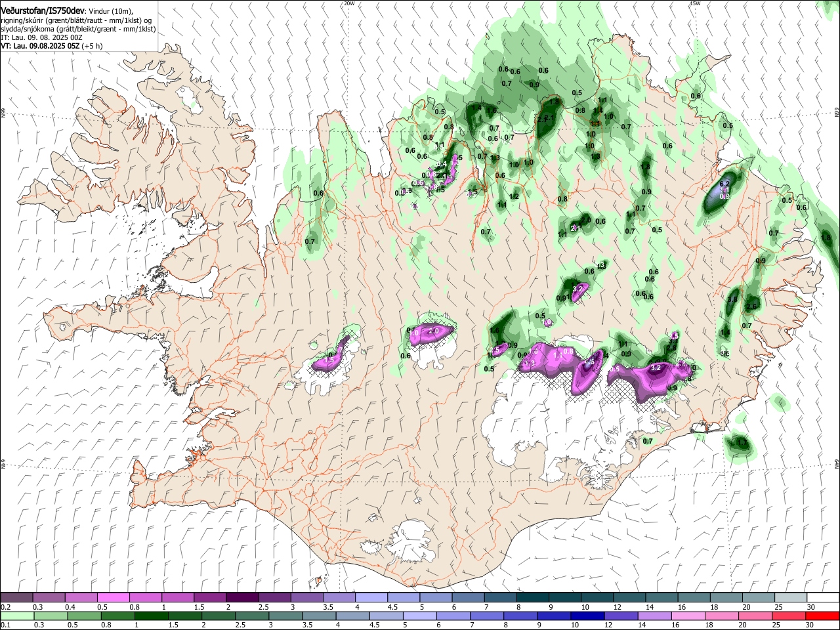
Task: Click the 6.2 precipitation value on the map
Action: [725, 184]
